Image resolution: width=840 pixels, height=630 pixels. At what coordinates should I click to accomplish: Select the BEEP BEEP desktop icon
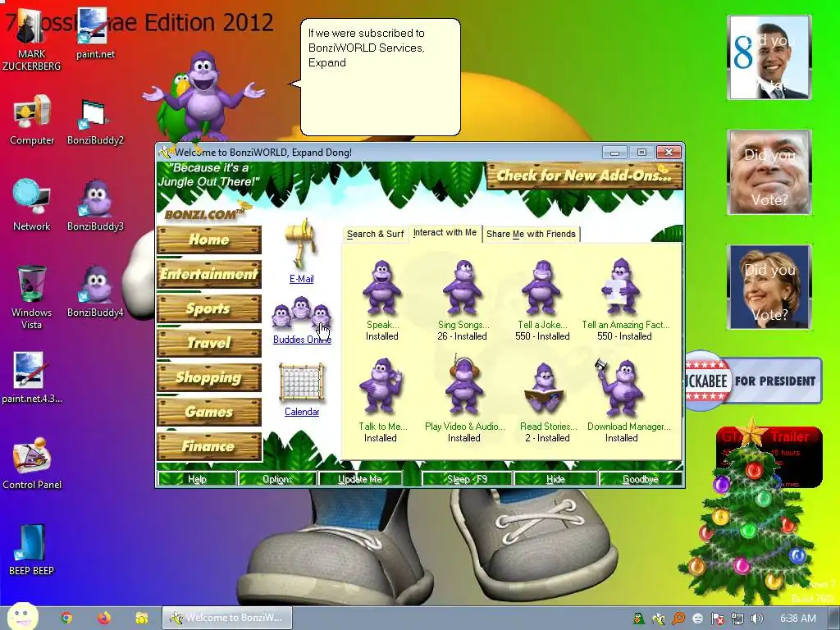coord(32,550)
